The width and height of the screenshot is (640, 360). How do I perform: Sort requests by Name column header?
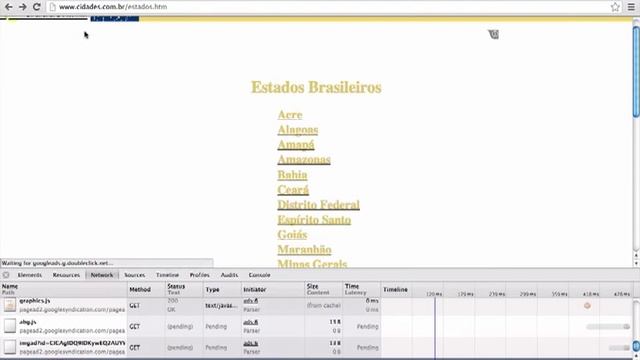(x=64, y=289)
